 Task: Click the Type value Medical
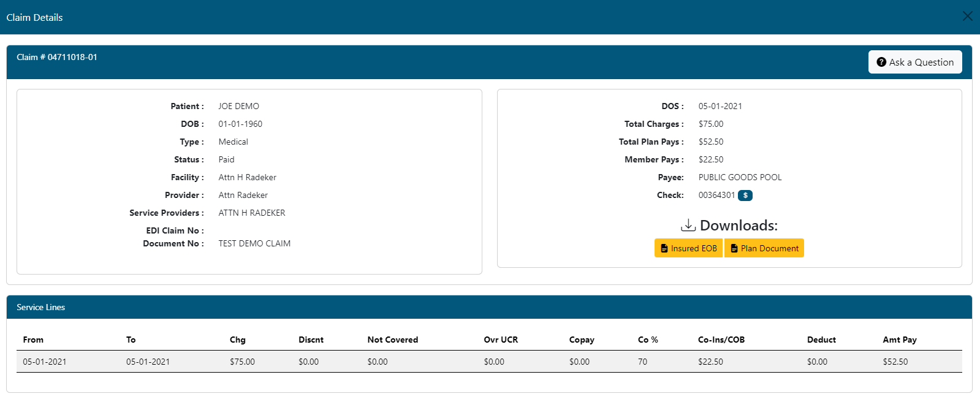click(x=234, y=142)
